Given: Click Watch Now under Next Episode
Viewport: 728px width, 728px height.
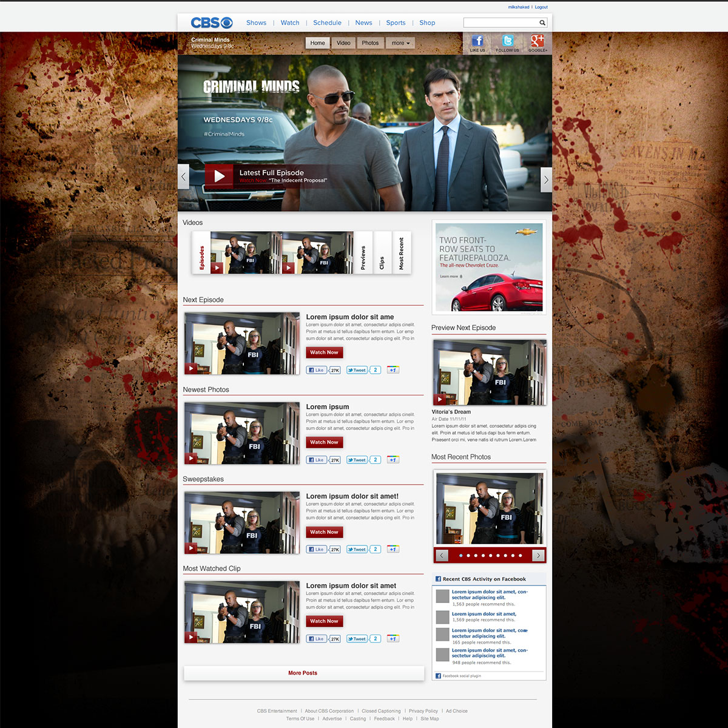Looking at the screenshot, I should point(324,352).
